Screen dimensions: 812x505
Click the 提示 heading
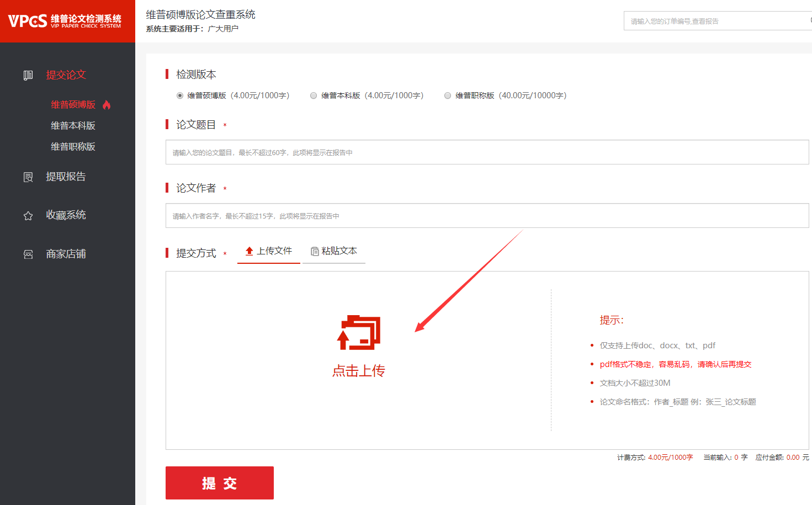point(612,320)
